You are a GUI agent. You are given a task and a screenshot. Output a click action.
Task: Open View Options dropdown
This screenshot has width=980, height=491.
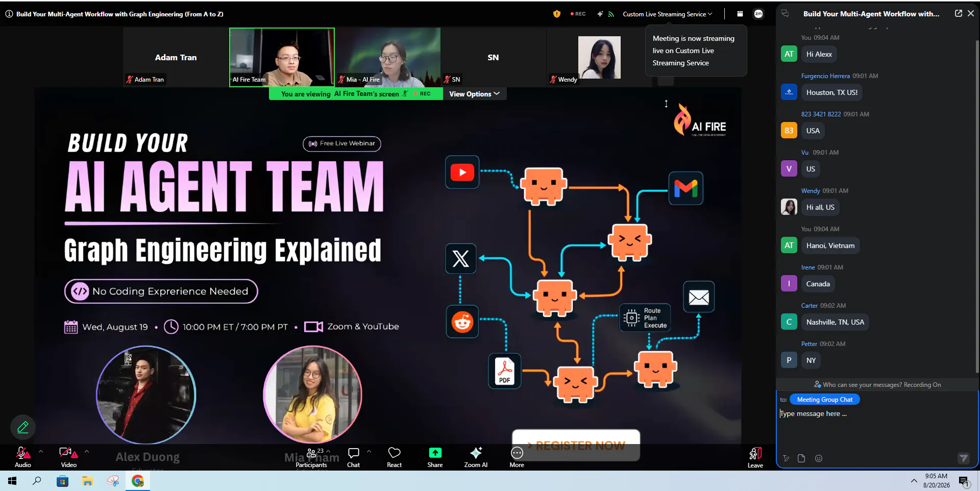(475, 94)
